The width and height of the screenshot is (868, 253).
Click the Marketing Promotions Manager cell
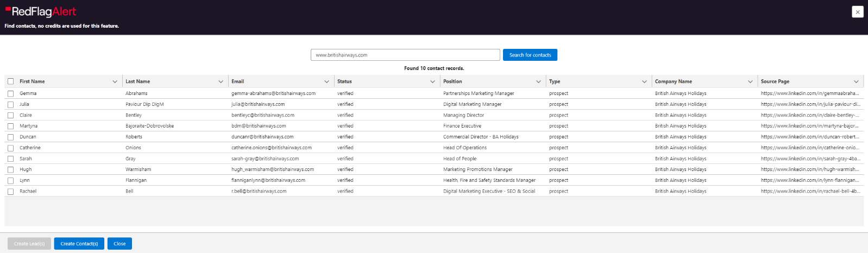tap(478, 169)
